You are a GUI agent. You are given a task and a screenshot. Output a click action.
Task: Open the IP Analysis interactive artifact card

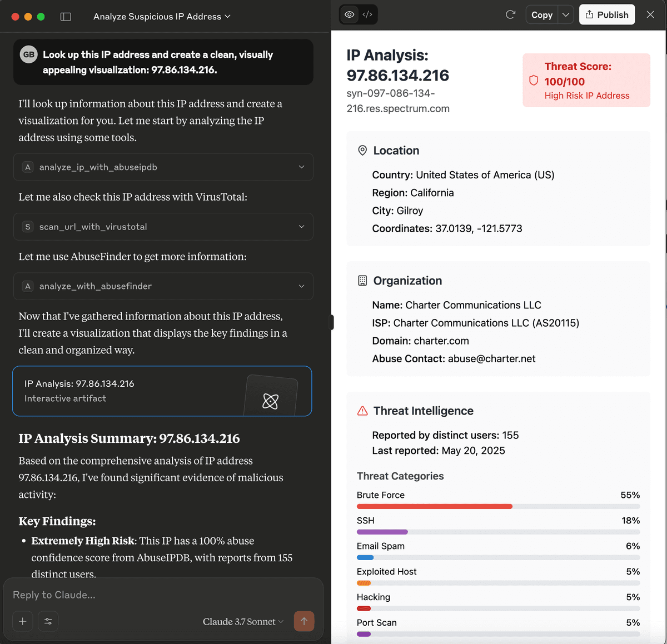162,391
